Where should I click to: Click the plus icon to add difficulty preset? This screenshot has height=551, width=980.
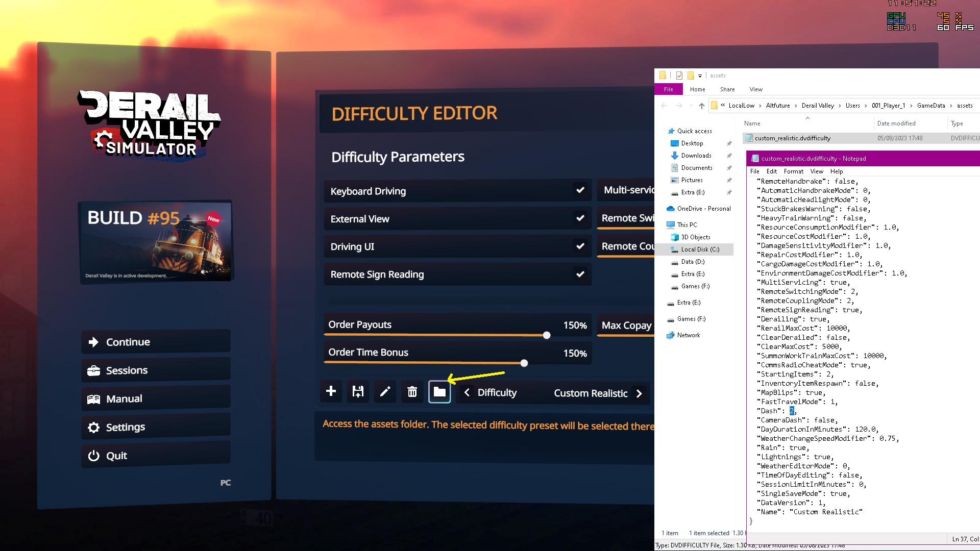click(x=331, y=392)
